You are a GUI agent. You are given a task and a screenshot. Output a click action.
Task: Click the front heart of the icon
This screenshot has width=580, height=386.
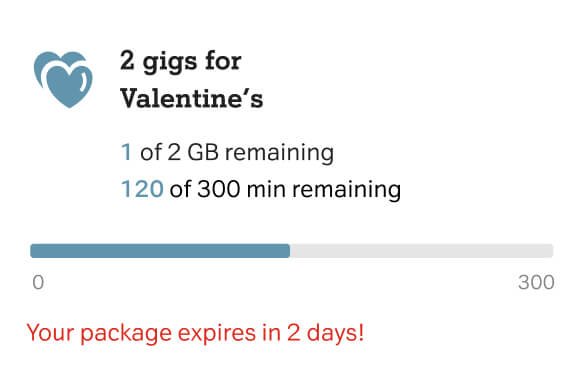tap(68, 87)
